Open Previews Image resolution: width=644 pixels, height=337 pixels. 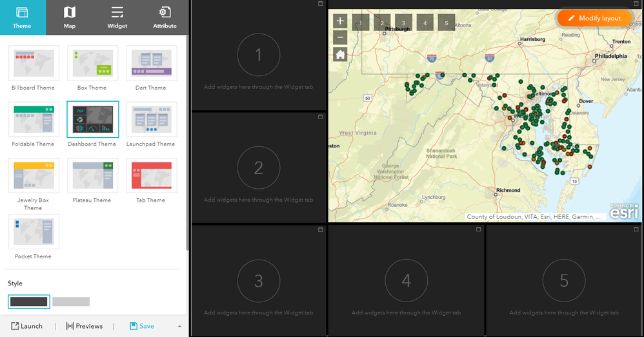[x=84, y=326]
